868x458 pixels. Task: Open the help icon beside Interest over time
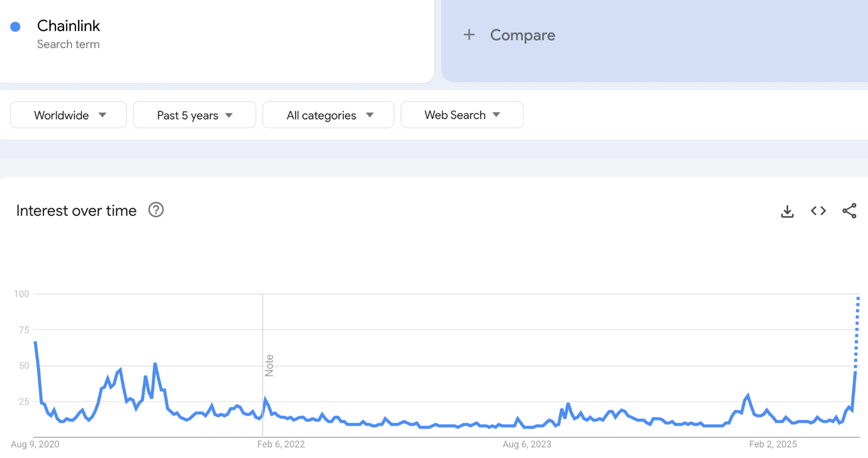coord(156,210)
